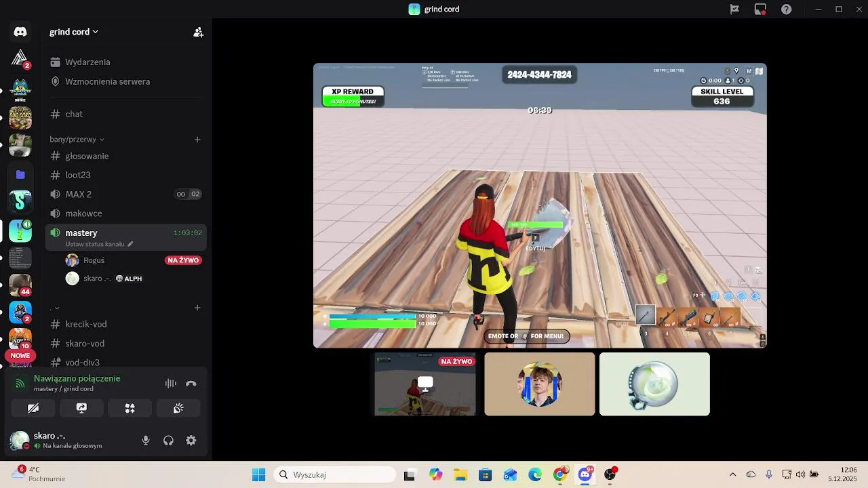Image resolution: width=868 pixels, height=488 pixels.
Task: Open user settings gear icon
Action: (x=191, y=441)
